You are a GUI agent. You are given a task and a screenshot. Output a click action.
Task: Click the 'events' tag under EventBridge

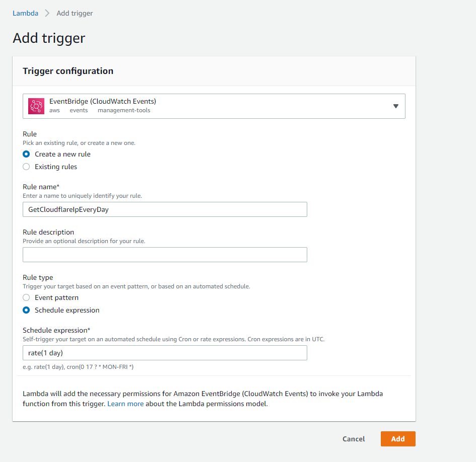[79, 110]
